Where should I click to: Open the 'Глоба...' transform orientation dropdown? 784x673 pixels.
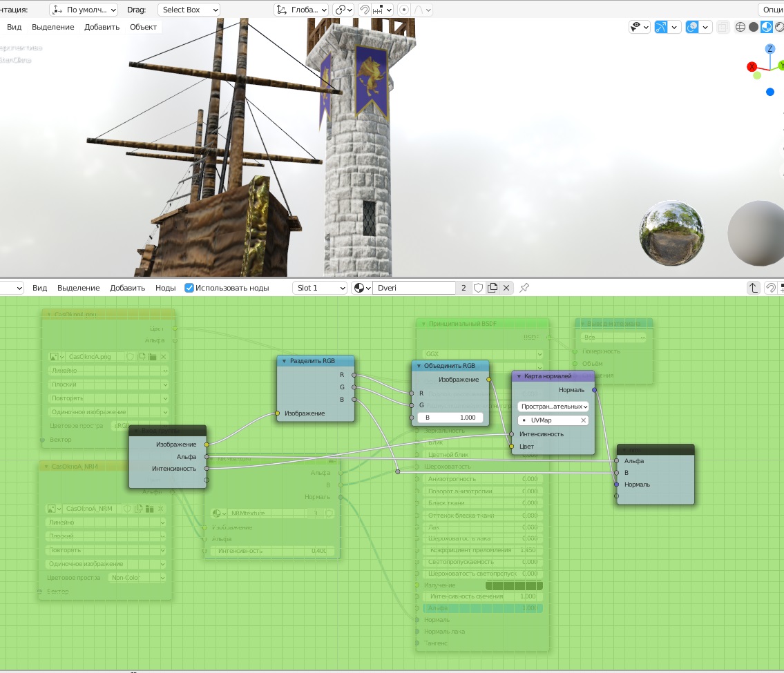coord(301,10)
